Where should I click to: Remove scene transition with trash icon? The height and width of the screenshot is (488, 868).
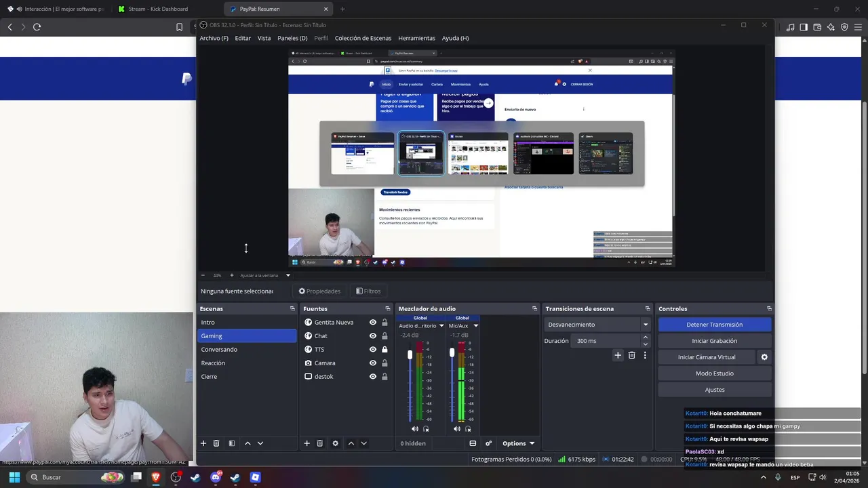[x=631, y=355]
